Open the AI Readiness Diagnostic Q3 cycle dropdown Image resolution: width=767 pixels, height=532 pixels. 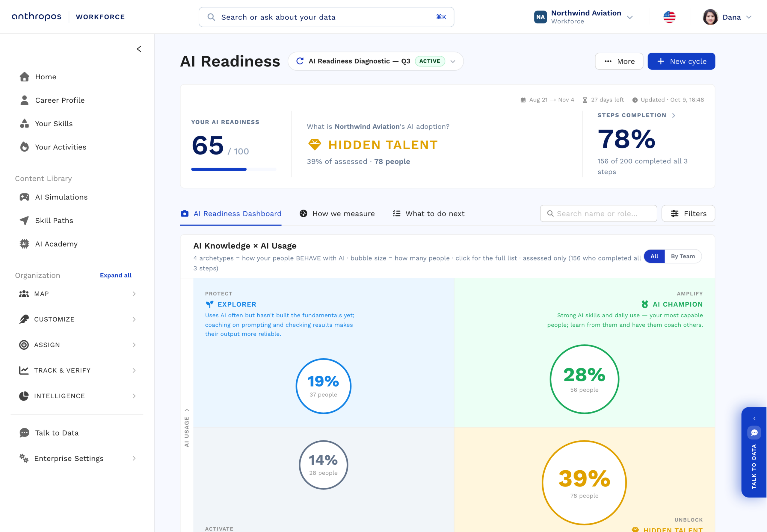[x=375, y=61]
